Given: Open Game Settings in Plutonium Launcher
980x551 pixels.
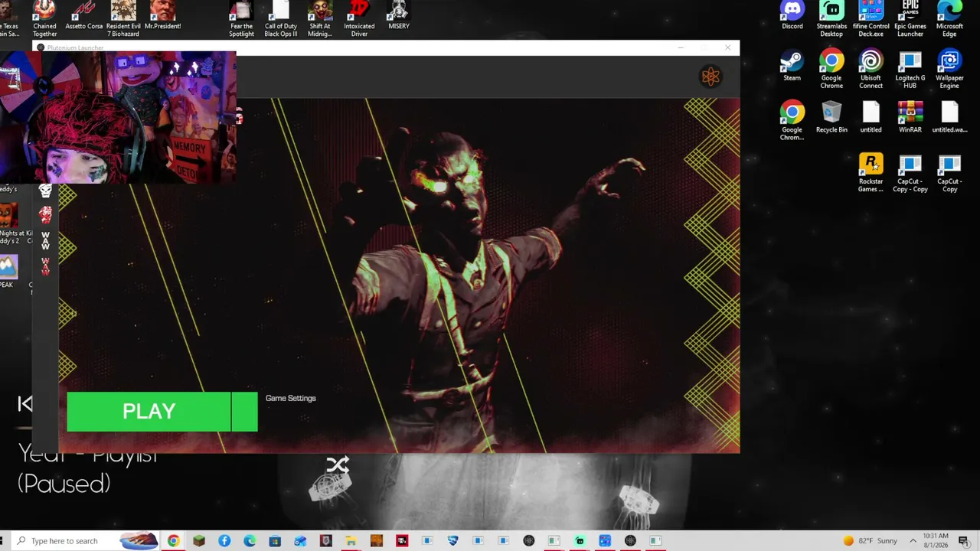Looking at the screenshot, I should pos(290,398).
